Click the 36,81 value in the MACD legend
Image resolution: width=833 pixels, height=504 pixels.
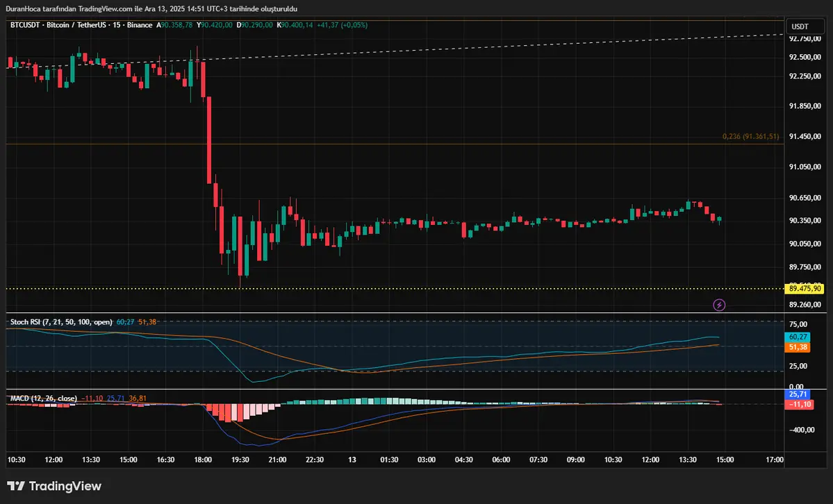click(138, 398)
